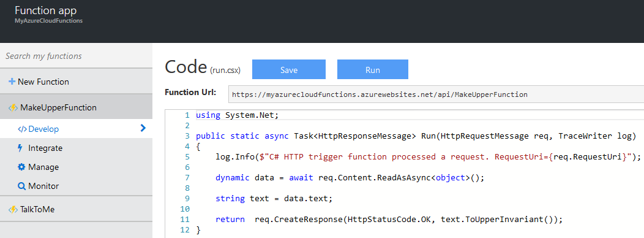644x238 pixels.
Task: Click the lightning icon next to MakeUpperFunction
Action: [13, 107]
